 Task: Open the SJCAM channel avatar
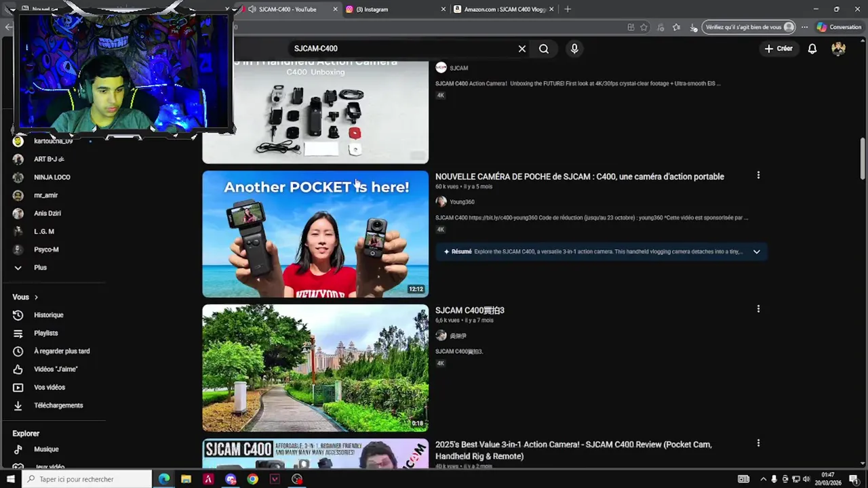click(x=441, y=68)
